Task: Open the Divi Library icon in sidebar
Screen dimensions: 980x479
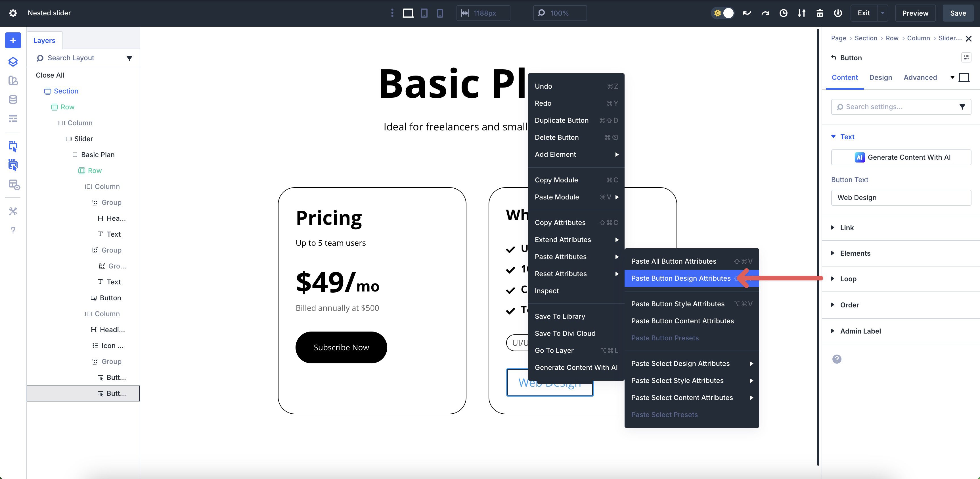Action: [13, 80]
